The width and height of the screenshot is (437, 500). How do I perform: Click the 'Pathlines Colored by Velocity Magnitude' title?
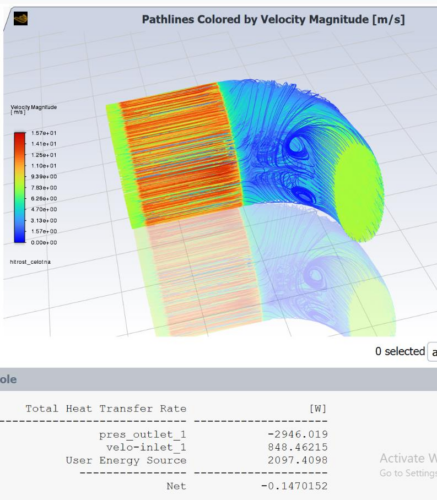(x=273, y=19)
